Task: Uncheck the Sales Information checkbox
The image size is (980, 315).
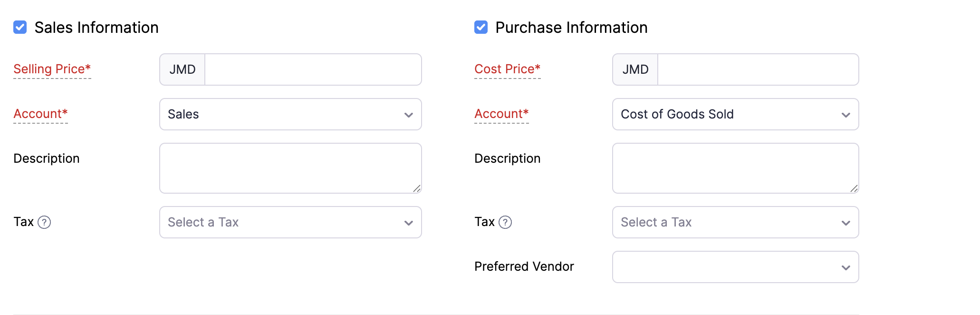Action: click(20, 27)
